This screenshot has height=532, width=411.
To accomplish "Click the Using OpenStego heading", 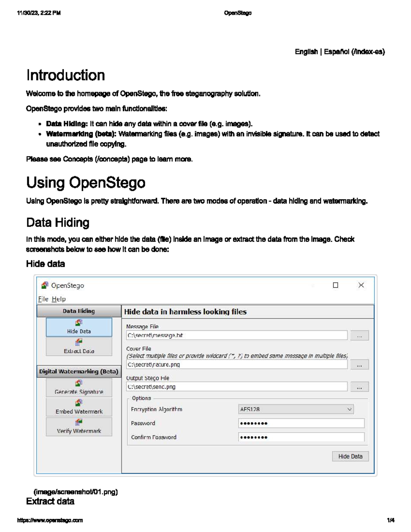I will click(86, 183).
